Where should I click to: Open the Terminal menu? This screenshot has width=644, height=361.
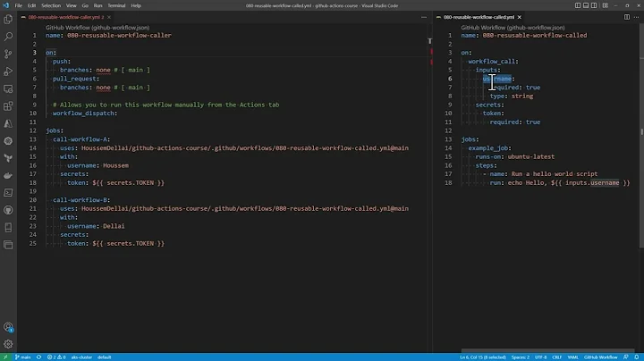click(116, 5)
